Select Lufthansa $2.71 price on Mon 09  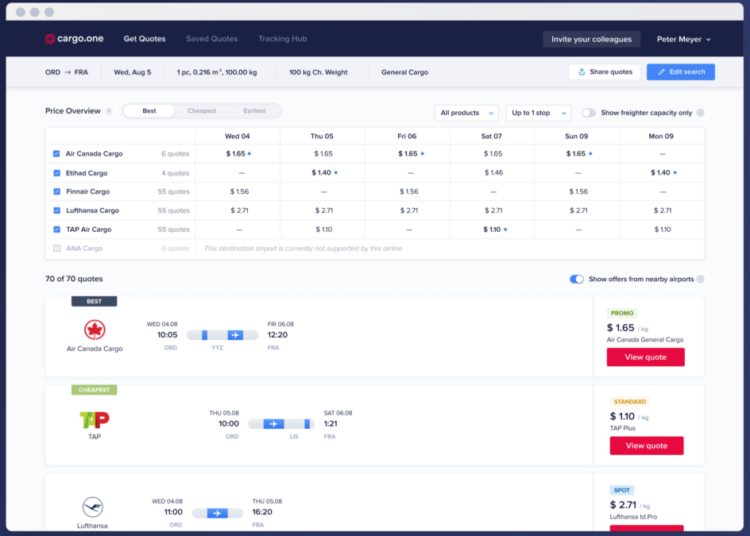click(x=662, y=210)
